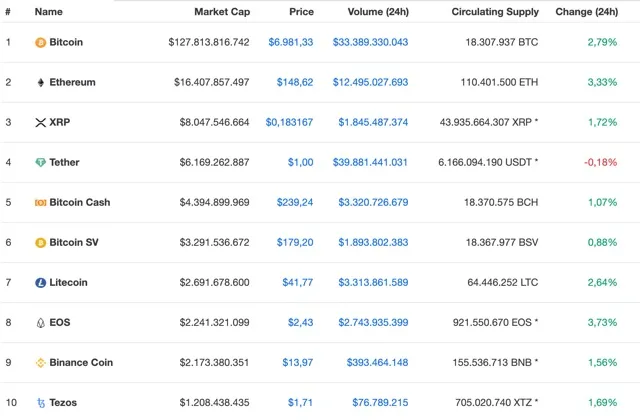Open the XRP name link
The height and width of the screenshot is (420, 640).
point(60,122)
